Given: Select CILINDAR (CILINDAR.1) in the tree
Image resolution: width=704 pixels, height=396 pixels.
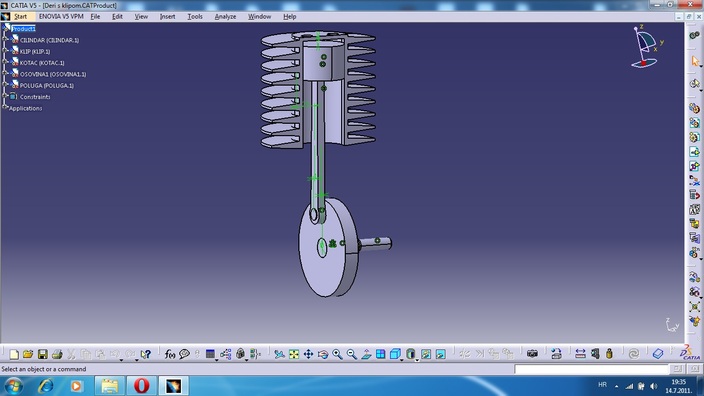Looking at the screenshot, I should 49,40.
